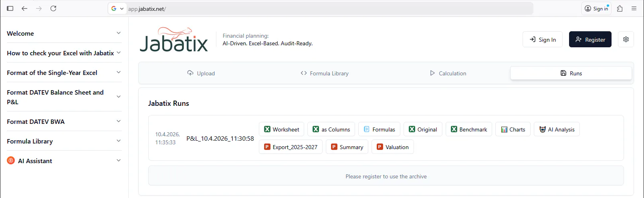644x198 pixels.
Task: Click the 'AI-Driven. Excel-Based. Audit-Ready.' tagline
Action: pos(267,43)
